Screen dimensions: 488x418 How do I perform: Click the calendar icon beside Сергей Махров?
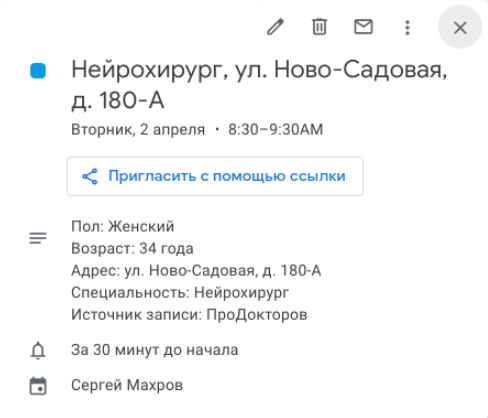click(x=38, y=386)
